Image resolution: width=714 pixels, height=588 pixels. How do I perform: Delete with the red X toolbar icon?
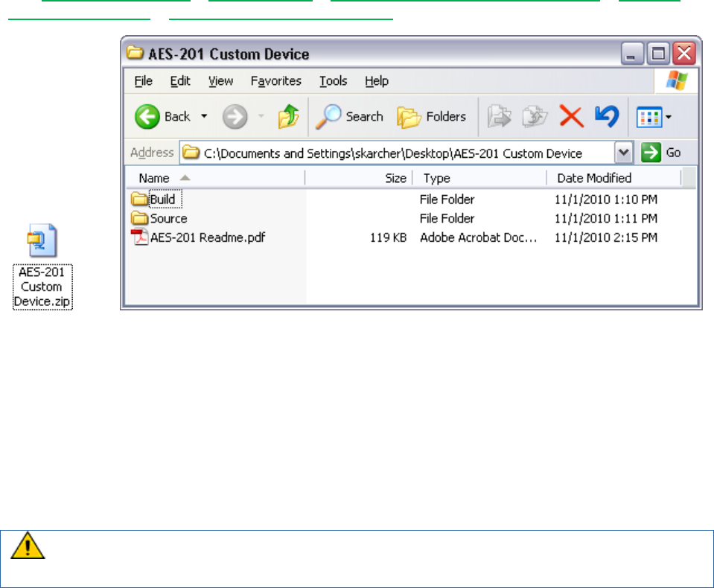(x=571, y=117)
